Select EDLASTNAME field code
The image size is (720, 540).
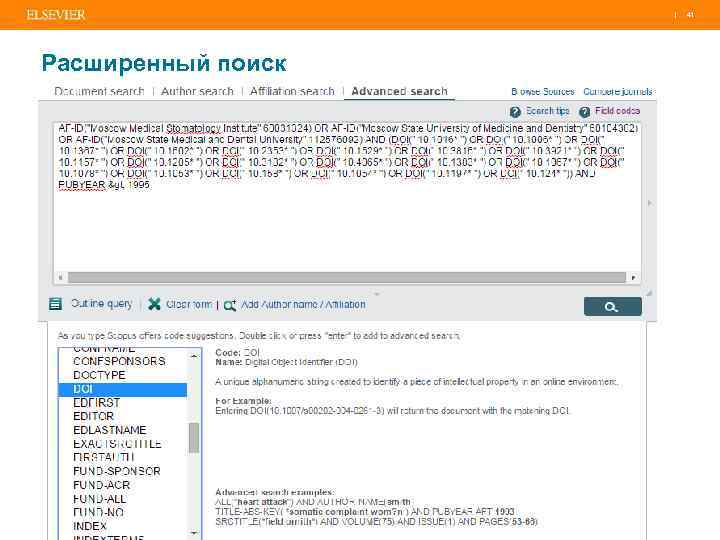point(109,430)
